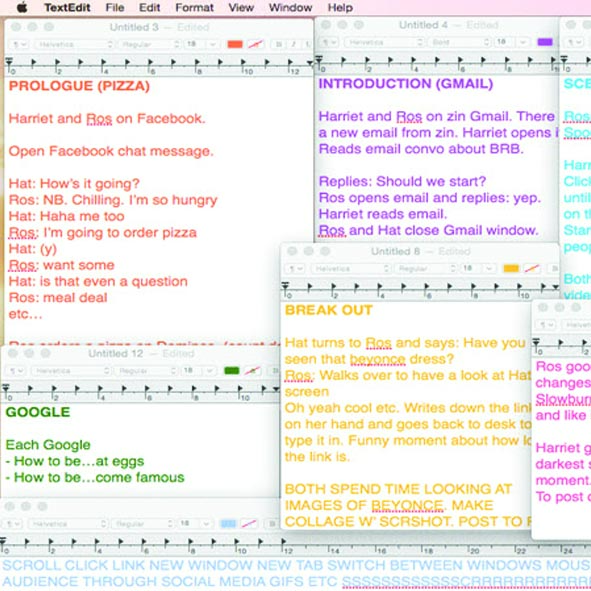Click line '- How to be…come famous'

95,478
